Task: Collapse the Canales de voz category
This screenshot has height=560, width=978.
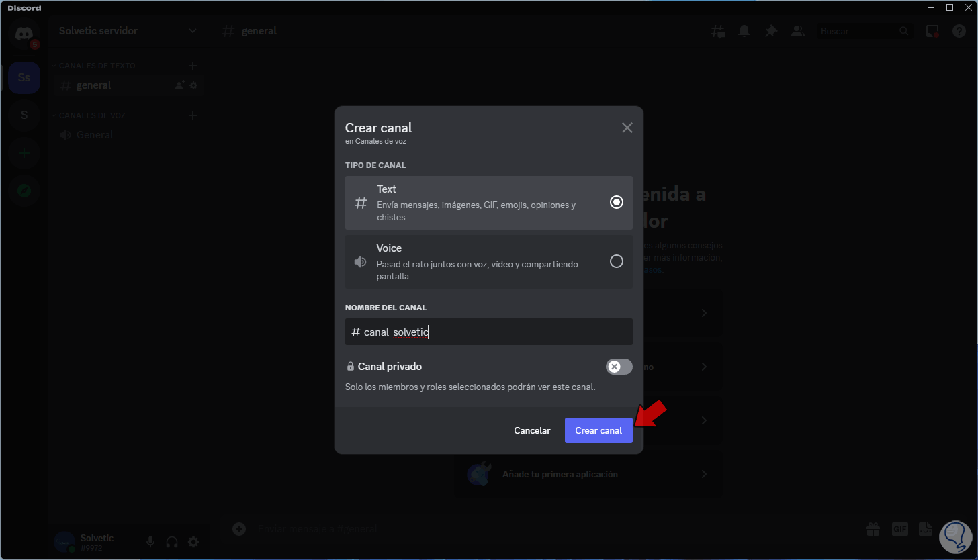Action: [89, 115]
